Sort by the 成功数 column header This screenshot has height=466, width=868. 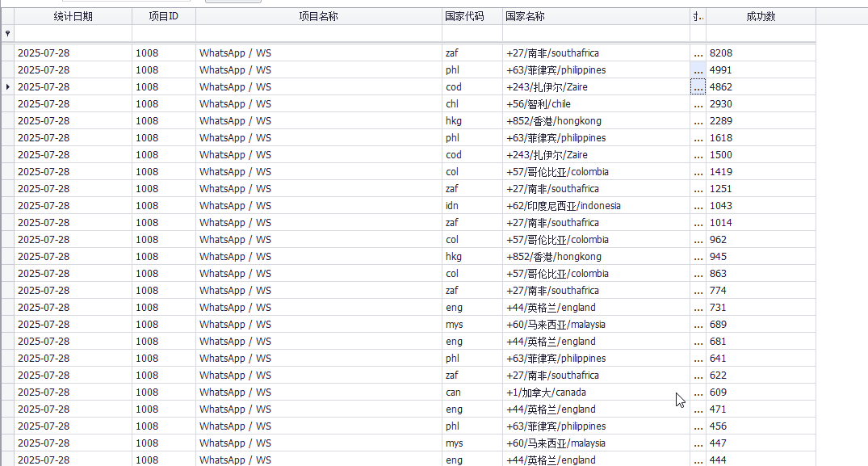[761, 17]
